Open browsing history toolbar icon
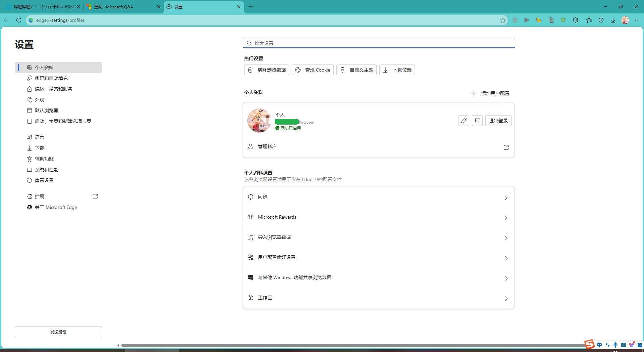The width and height of the screenshot is (644, 352). pyautogui.click(x=601, y=20)
